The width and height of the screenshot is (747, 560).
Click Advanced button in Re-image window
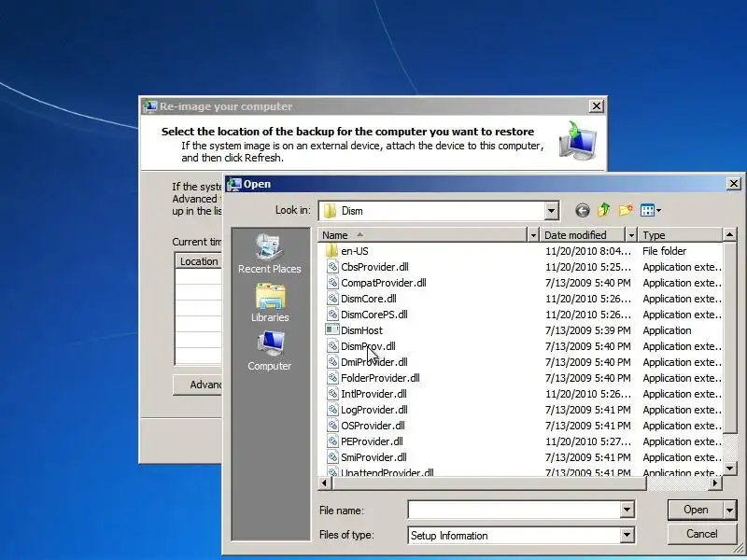click(x=197, y=385)
